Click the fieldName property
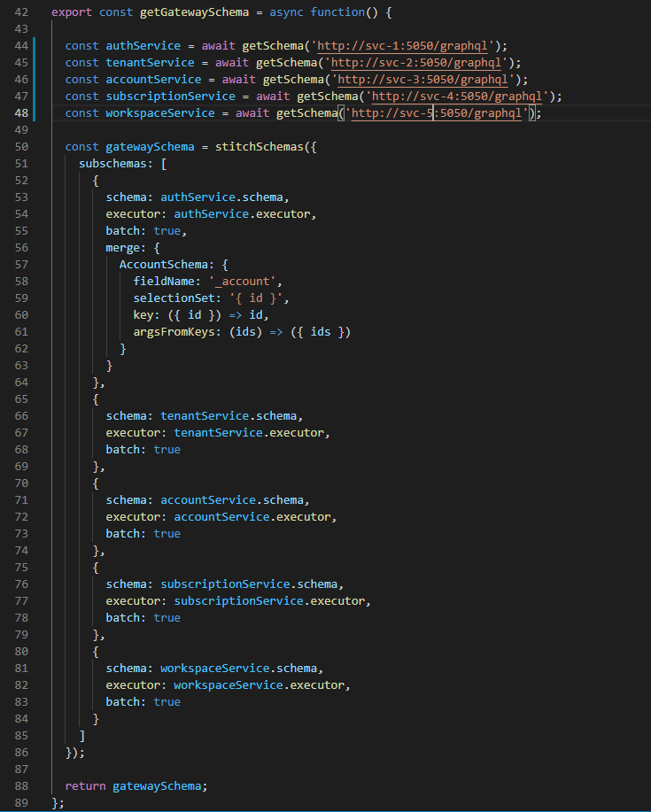The height and width of the screenshot is (812, 651). click(167, 282)
